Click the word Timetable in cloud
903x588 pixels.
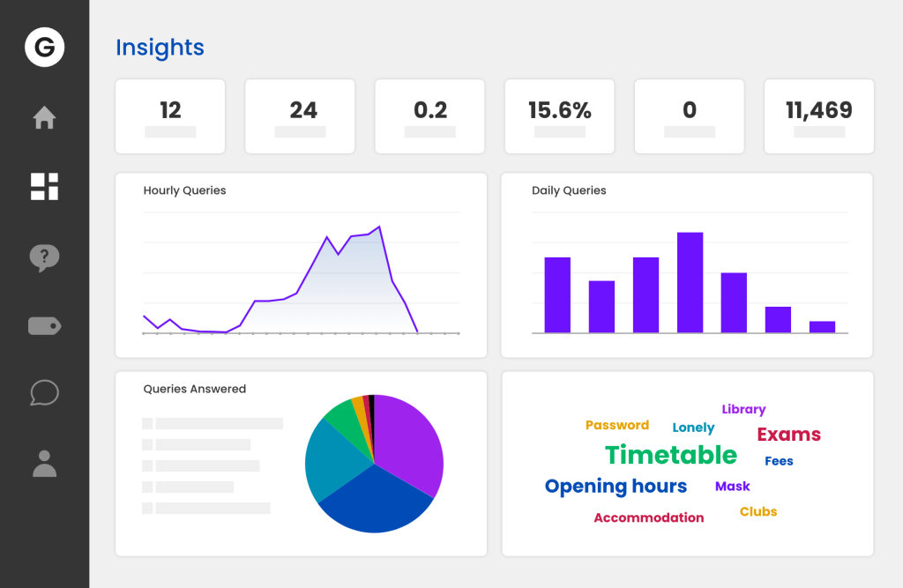(x=670, y=455)
